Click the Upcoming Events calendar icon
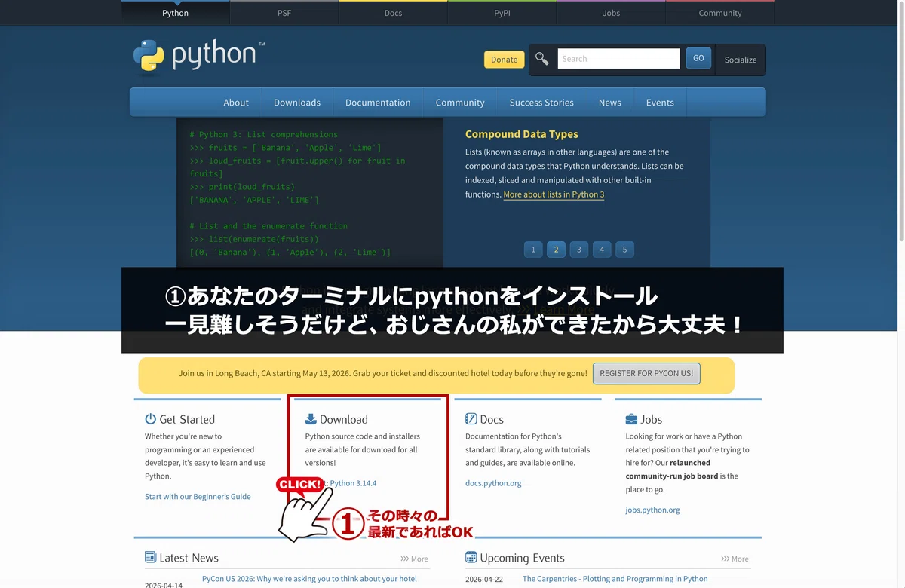Screen dimensions: 905x588 pyautogui.click(x=471, y=558)
